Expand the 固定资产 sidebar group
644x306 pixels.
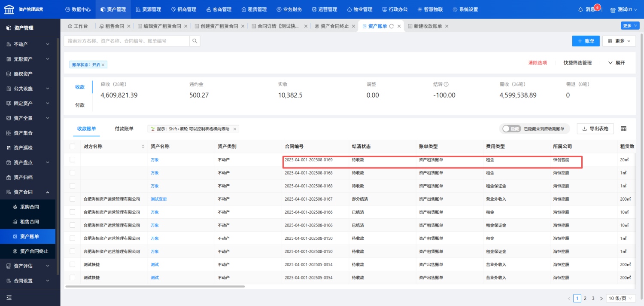[28, 104]
